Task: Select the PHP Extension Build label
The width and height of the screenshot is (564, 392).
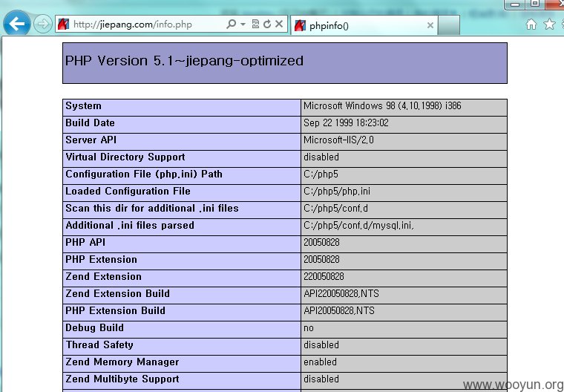Action: [x=116, y=310]
